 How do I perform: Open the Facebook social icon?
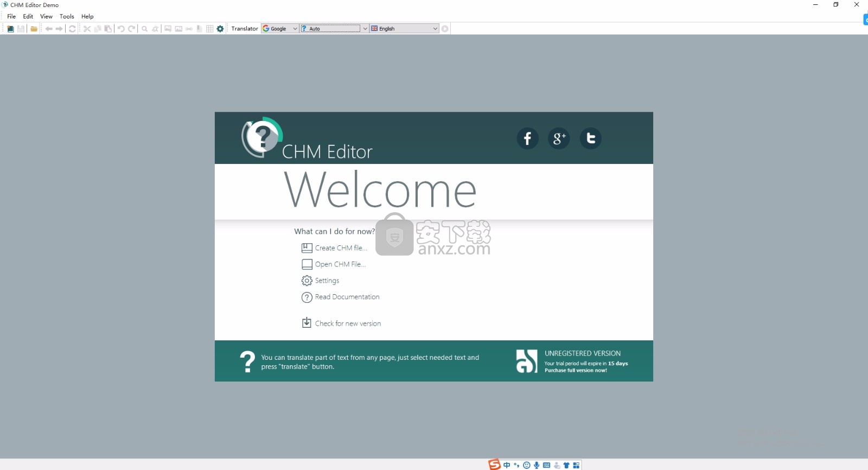point(527,138)
